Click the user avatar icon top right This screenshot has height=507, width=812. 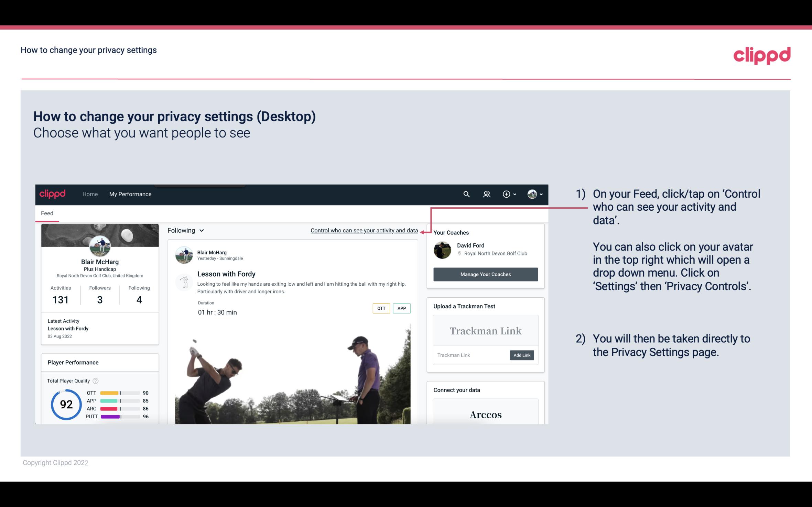(532, 193)
